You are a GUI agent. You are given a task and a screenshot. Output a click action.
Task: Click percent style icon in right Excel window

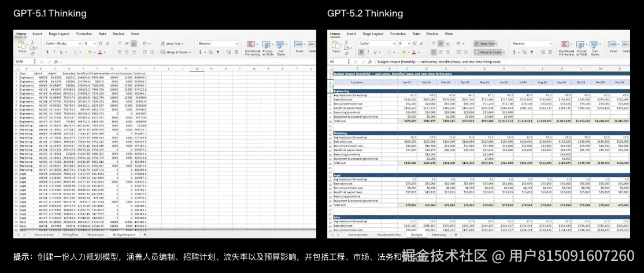click(524, 52)
